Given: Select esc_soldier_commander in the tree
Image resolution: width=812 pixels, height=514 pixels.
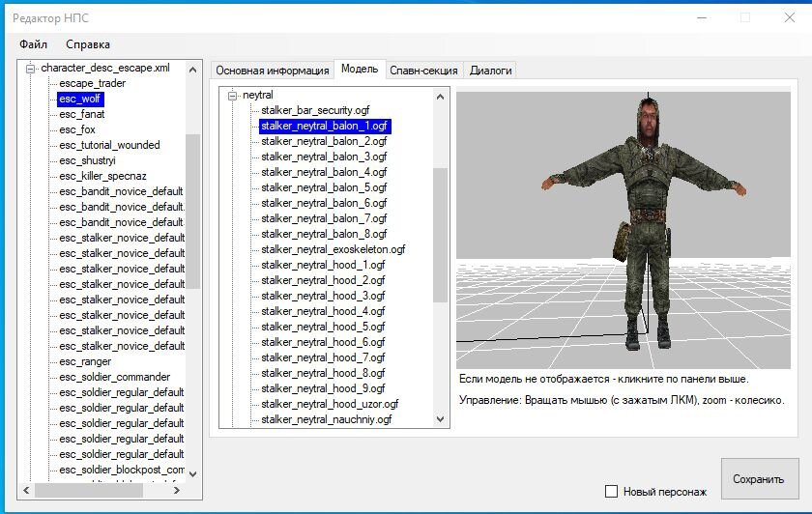Looking at the screenshot, I should 114,377.
